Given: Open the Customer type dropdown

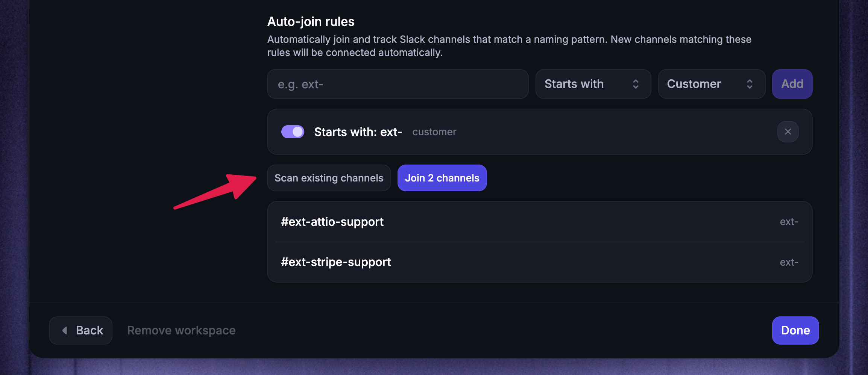Looking at the screenshot, I should click(712, 84).
